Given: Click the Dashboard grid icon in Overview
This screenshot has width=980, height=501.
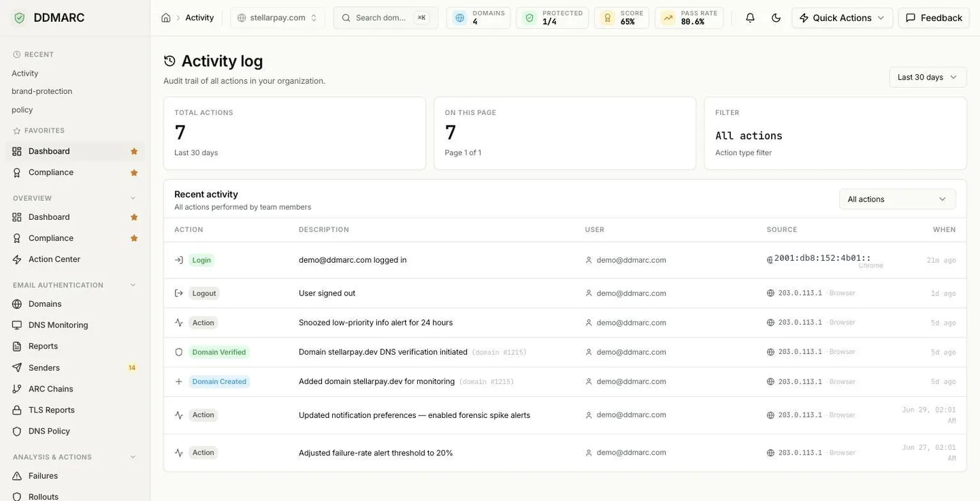Looking at the screenshot, I should pyautogui.click(x=17, y=217).
